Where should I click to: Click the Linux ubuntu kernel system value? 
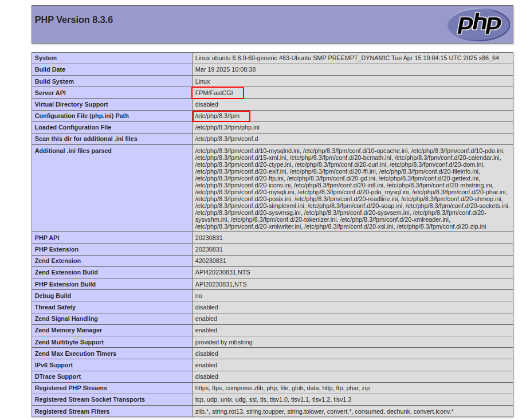point(347,58)
